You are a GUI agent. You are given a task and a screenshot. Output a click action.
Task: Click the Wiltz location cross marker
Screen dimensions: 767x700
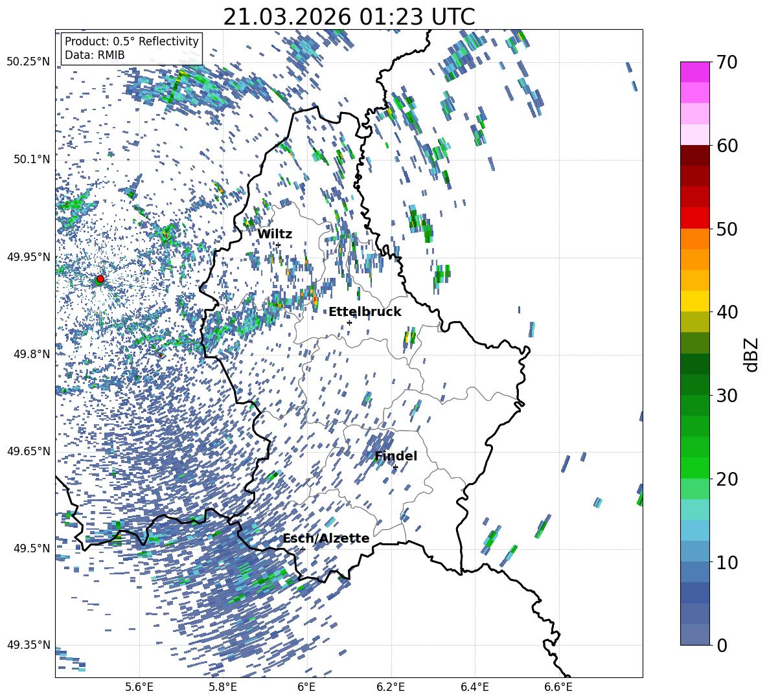[x=278, y=245]
